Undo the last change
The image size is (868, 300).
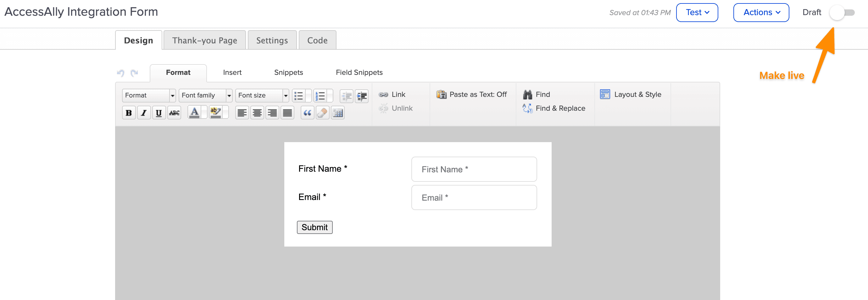click(x=121, y=73)
